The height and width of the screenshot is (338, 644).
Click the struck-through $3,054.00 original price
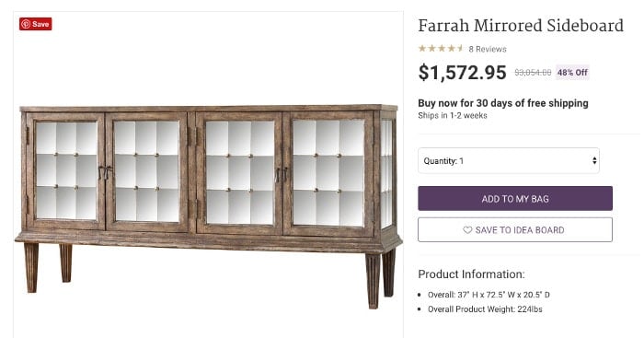(x=533, y=73)
